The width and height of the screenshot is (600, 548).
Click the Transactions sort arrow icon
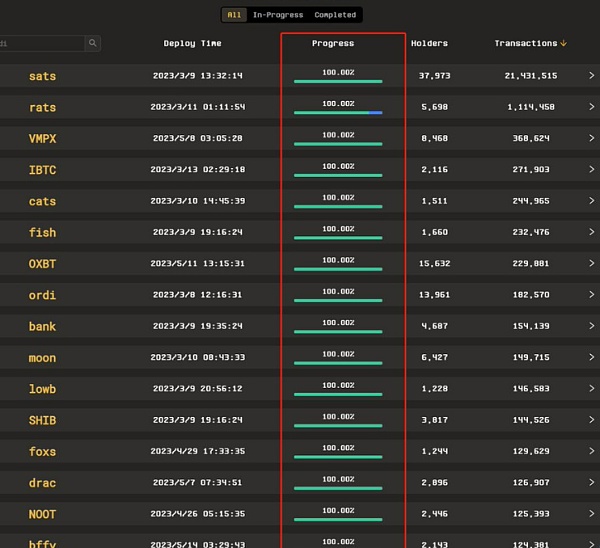(563, 44)
